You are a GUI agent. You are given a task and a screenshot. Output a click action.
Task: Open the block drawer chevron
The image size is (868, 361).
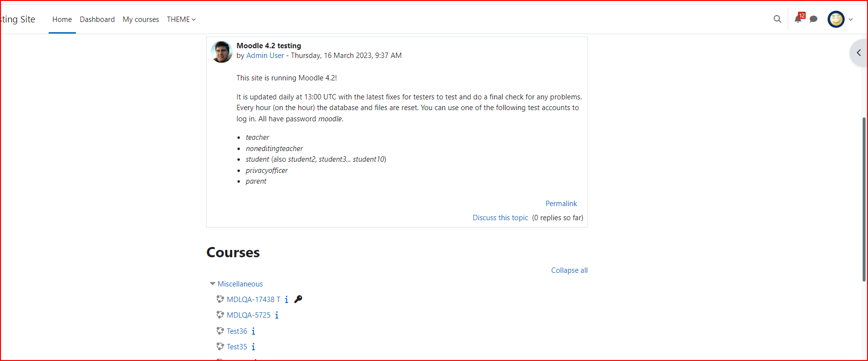coord(859,53)
